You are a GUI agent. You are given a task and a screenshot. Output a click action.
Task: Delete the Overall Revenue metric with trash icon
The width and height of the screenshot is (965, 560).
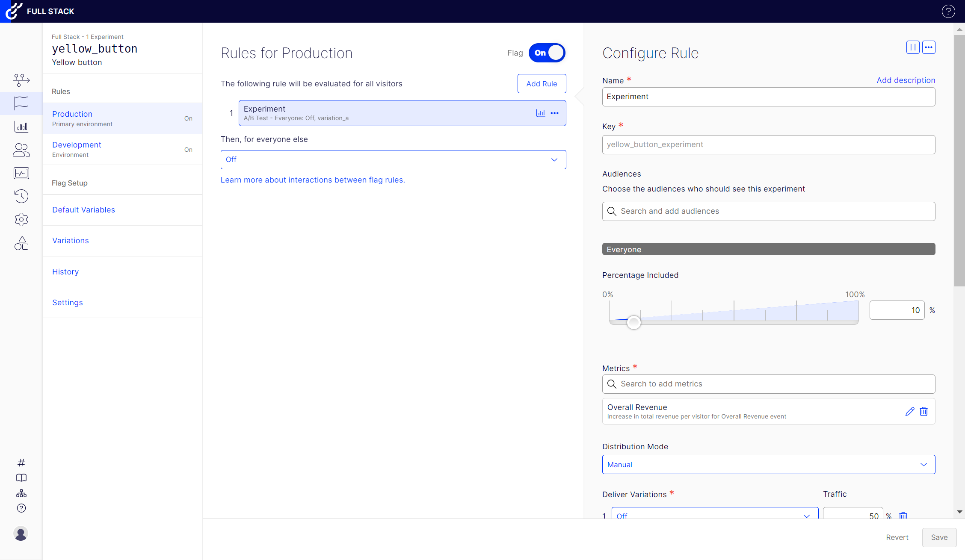924,411
